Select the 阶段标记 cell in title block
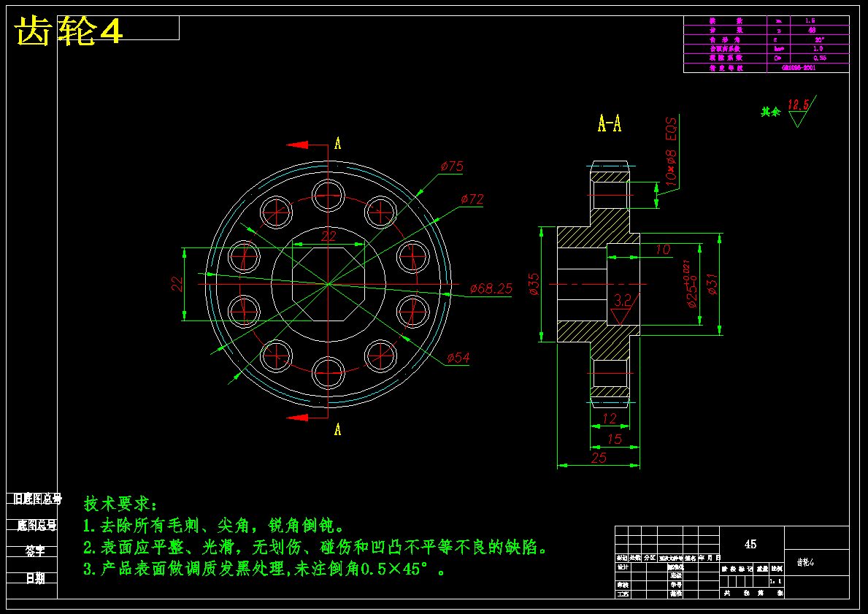868x614 pixels. [x=737, y=569]
